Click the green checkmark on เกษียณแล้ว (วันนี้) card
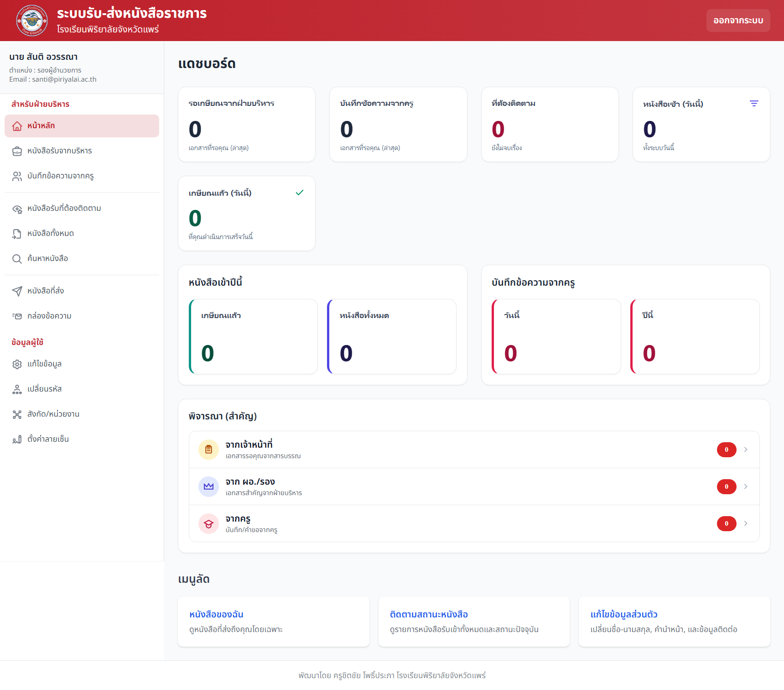The image size is (784, 690). pyautogui.click(x=300, y=193)
